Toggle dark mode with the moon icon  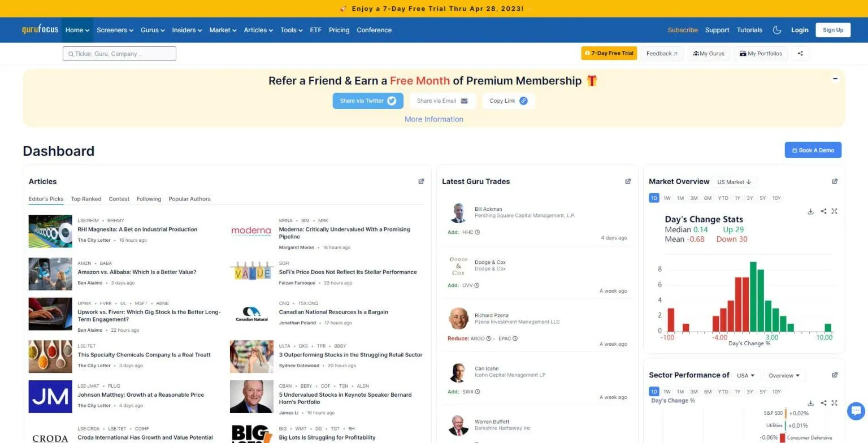(777, 30)
